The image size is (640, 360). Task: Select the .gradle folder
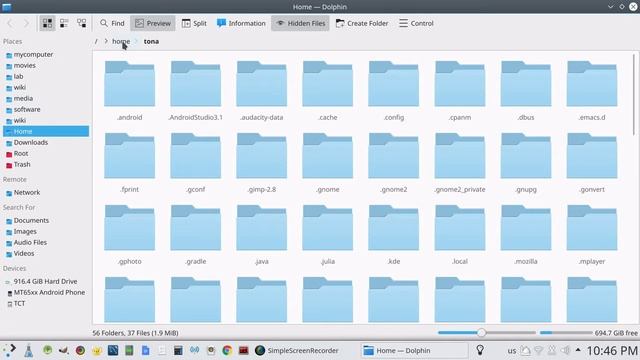click(196, 235)
